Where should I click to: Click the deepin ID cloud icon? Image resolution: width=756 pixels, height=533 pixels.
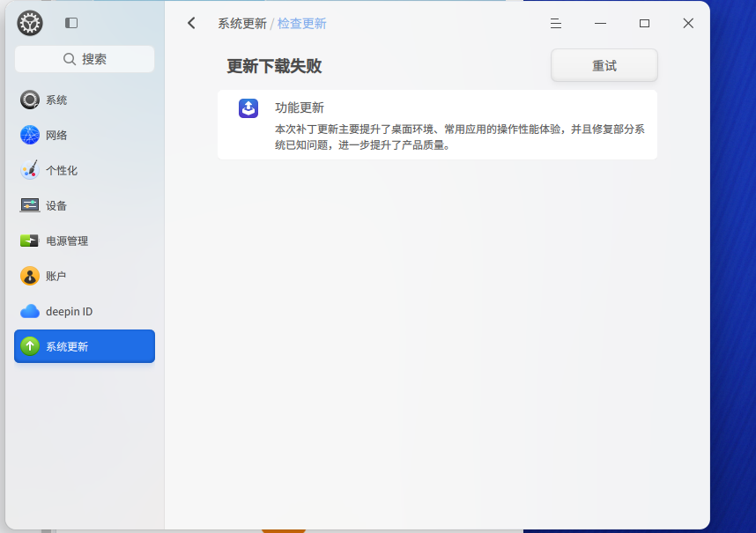(x=30, y=311)
